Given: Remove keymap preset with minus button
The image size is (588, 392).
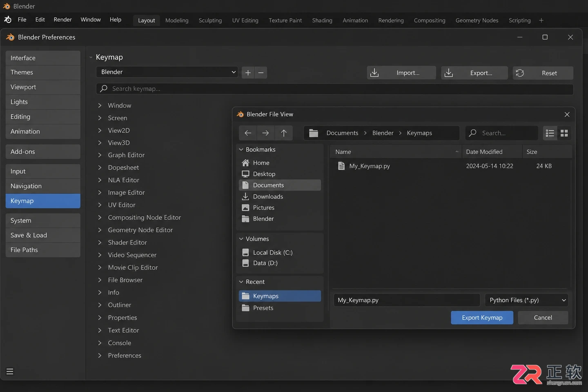Looking at the screenshot, I should [261, 73].
